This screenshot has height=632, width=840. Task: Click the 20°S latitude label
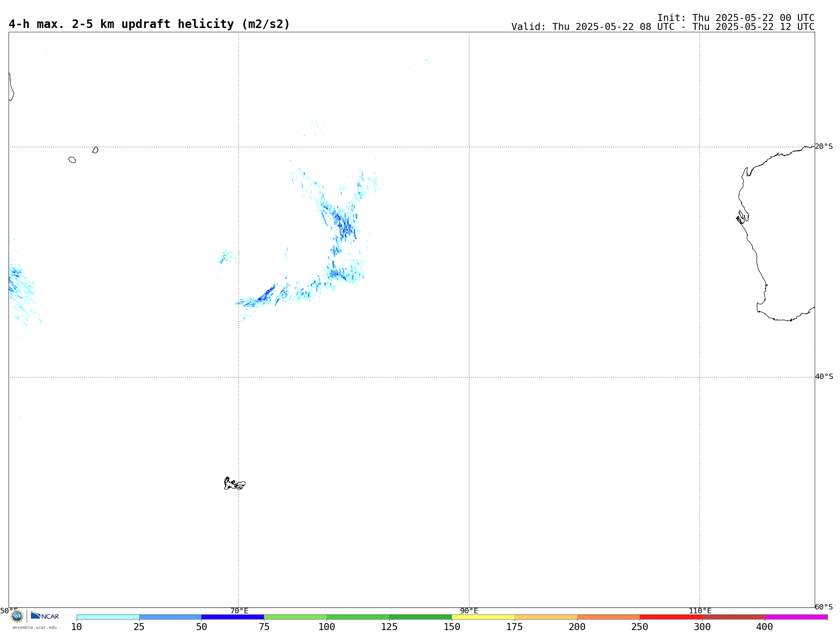click(x=824, y=147)
